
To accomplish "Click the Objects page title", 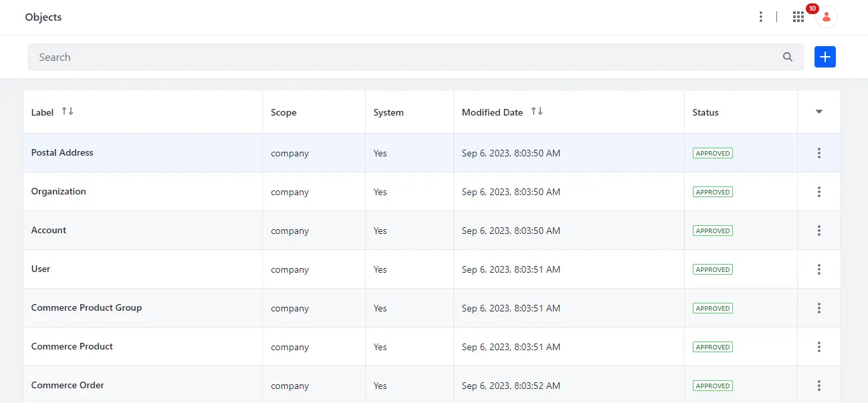I will 43,17.
